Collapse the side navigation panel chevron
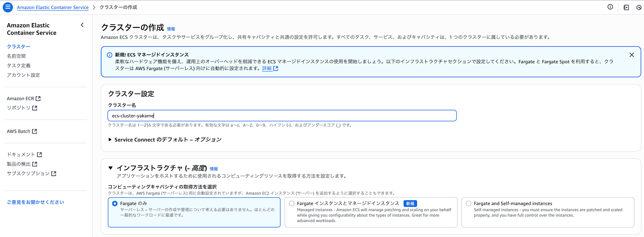644x237 pixels. [82, 25]
